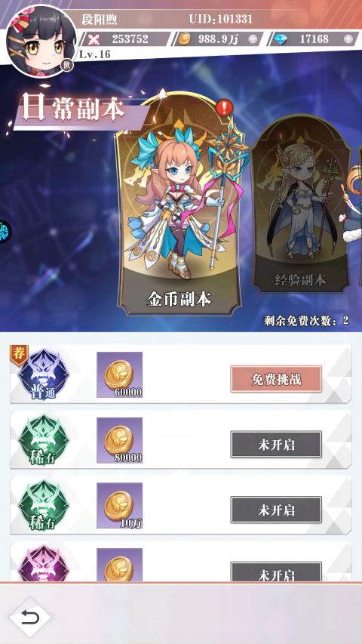Select the partially visible third dungeon card
362x644 pixels.
354,205
